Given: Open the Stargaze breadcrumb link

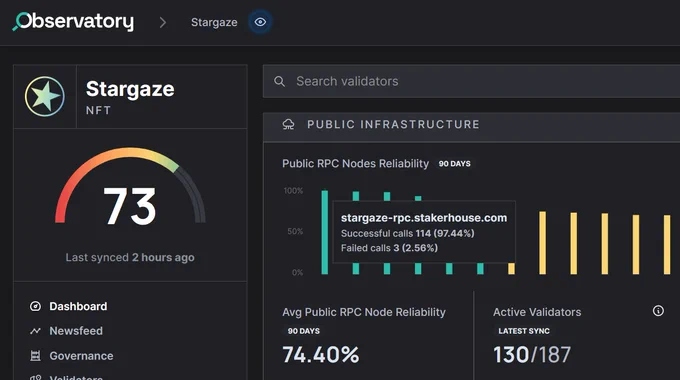Looking at the screenshot, I should tap(214, 22).
